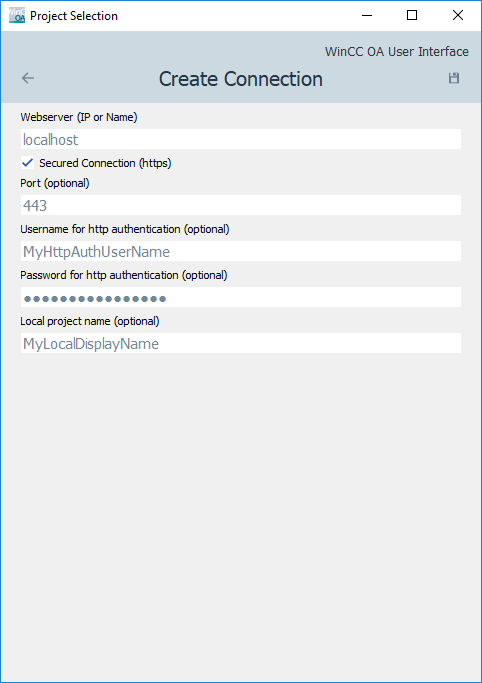The width and height of the screenshot is (482, 683).
Task: Click the Project Selection title bar text
Action: click(74, 16)
